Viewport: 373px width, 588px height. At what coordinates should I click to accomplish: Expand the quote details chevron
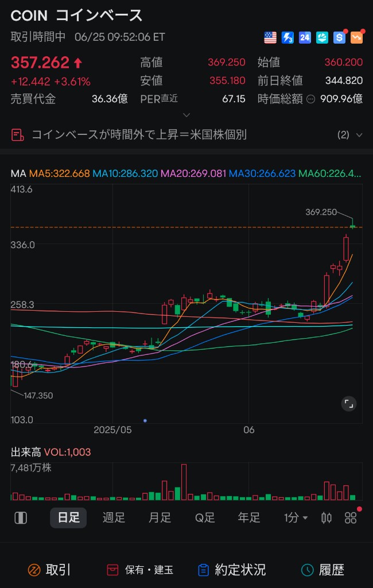[187, 115]
